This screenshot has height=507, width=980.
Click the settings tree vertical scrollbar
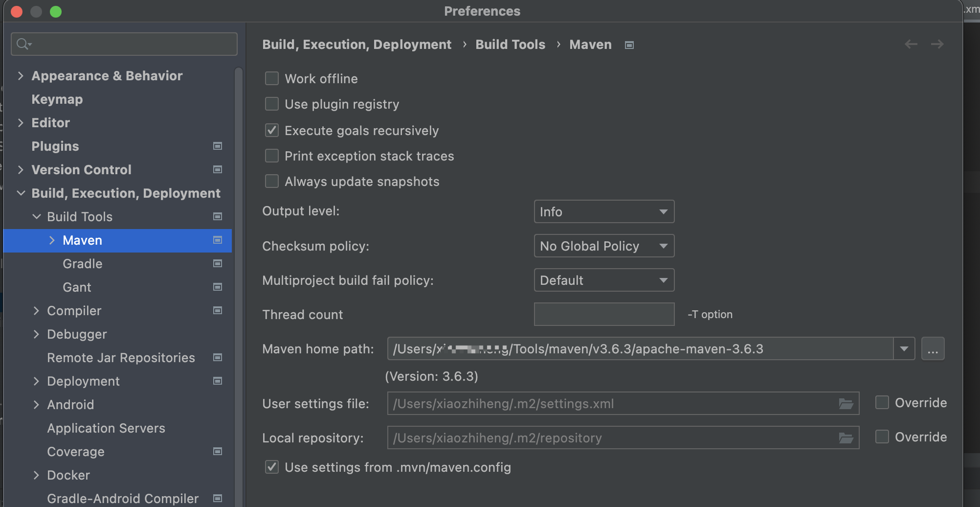point(239,287)
